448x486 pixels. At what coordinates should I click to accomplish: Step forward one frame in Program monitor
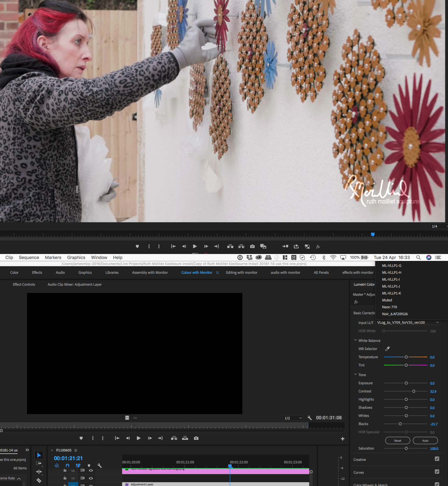[206, 246]
